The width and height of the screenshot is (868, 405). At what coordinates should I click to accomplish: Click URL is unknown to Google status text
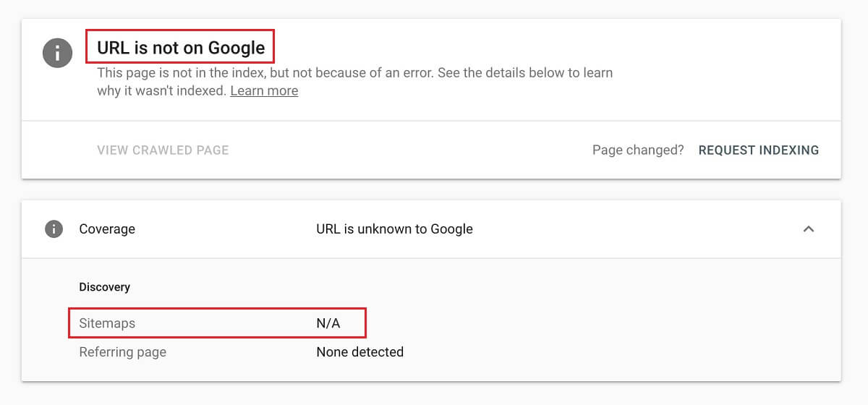point(394,229)
